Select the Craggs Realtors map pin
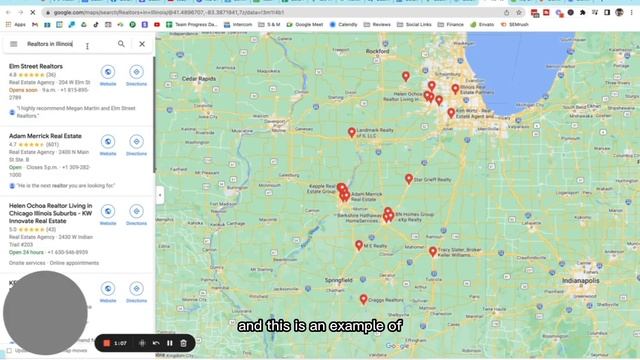Screen dimensions: 640x360 point(363,299)
